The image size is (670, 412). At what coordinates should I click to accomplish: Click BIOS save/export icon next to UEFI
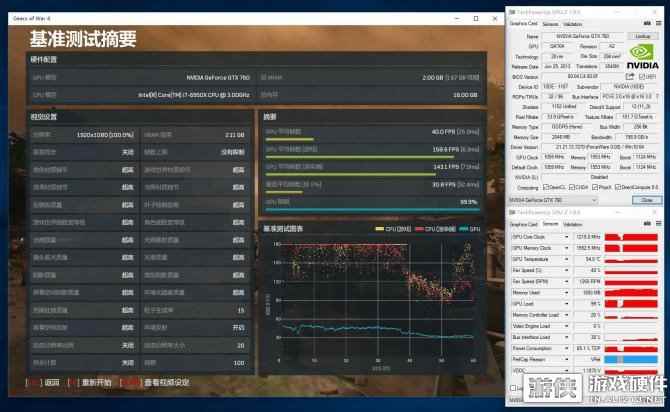(629, 77)
